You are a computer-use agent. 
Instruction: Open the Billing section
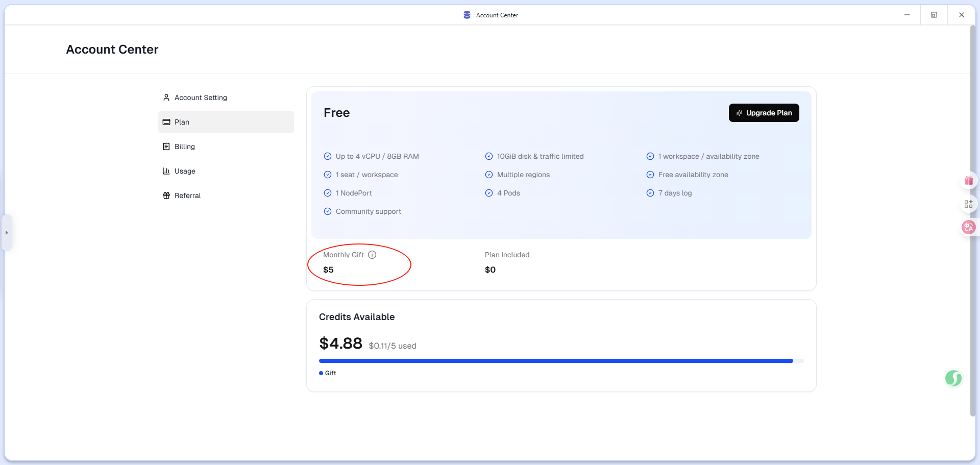coord(184,146)
